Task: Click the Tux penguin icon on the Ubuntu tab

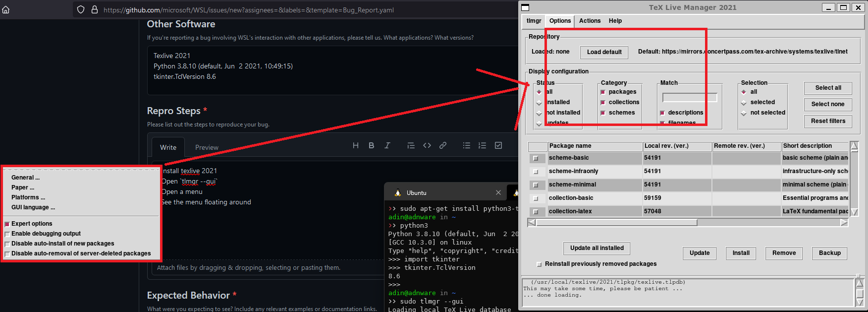Action: (397, 192)
